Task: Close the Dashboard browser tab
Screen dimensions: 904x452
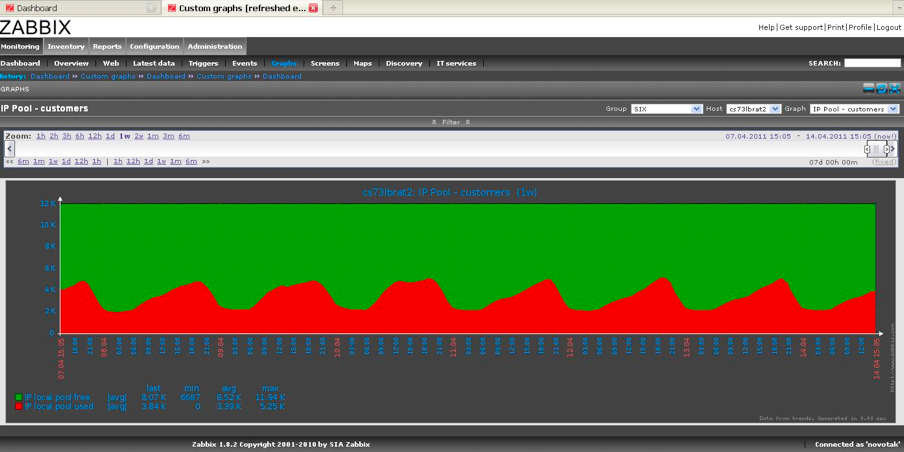Action: tap(151, 8)
